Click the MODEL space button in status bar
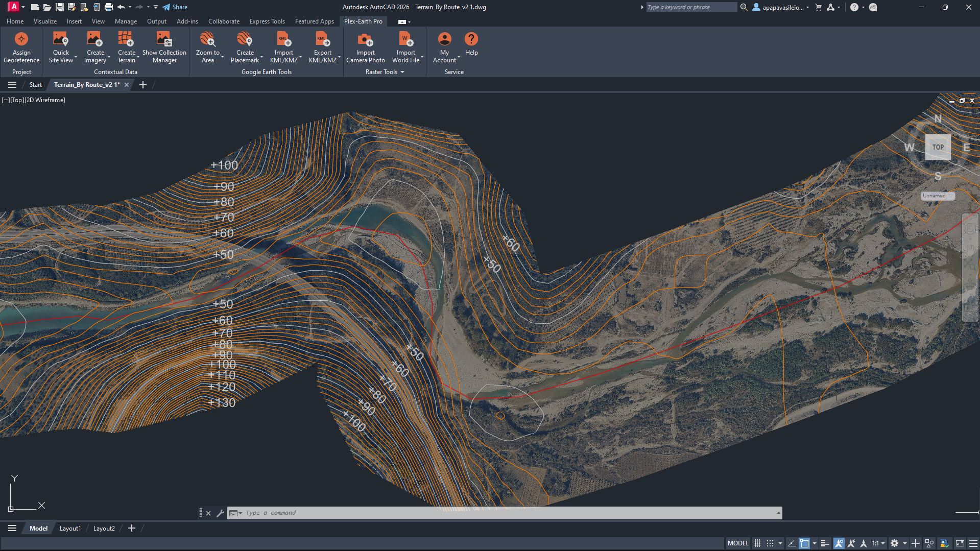This screenshot has height=551, width=980. tap(738, 543)
